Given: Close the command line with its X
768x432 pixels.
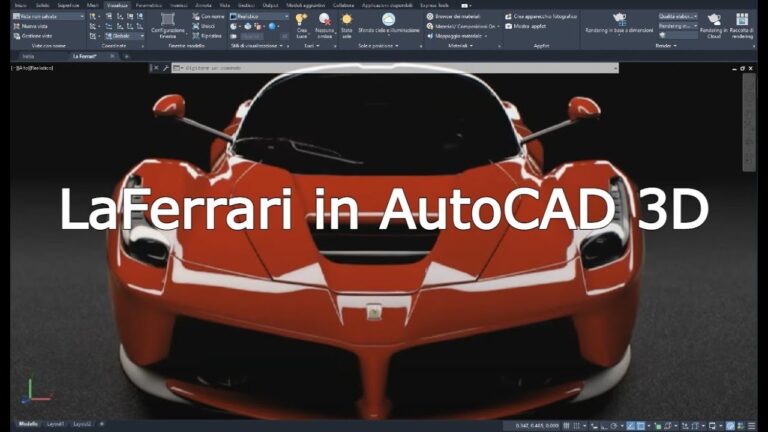Looking at the screenshot, I should pos(156,68).
